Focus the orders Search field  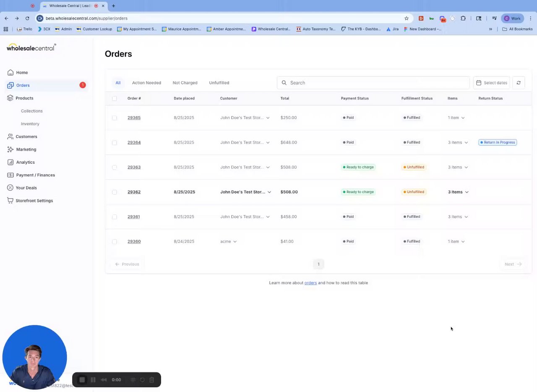tap(373, 83)
